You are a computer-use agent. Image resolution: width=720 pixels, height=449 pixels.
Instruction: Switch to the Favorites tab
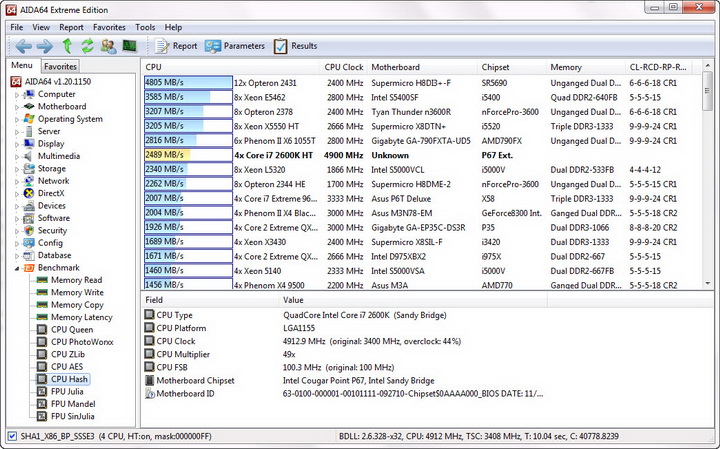coord(60,66)
